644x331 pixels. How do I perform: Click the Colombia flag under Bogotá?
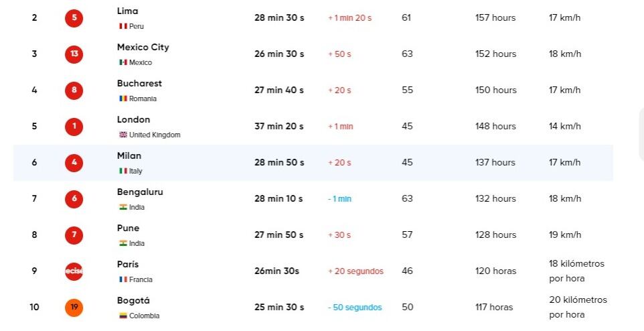click(x=123, y=316)
